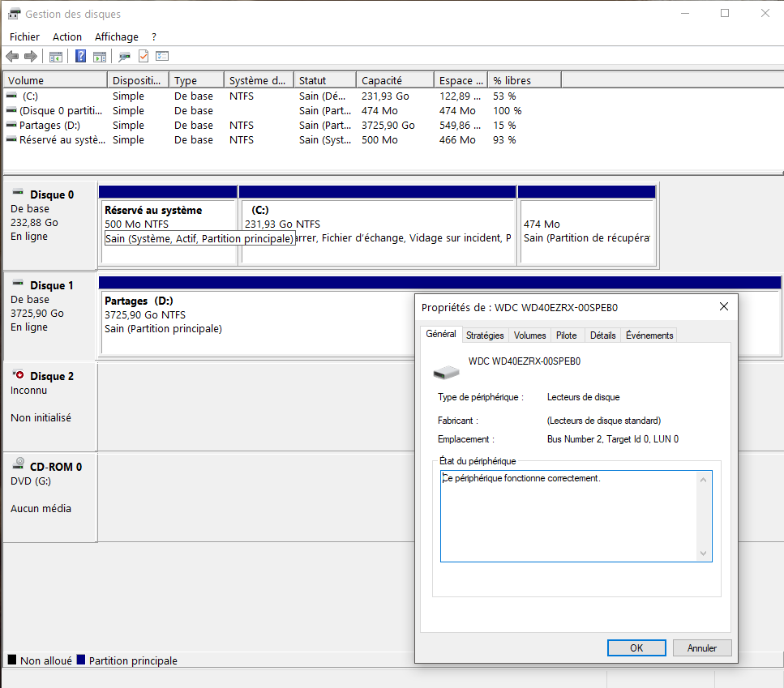Sort by the Volume column header
This screenshot has width=784, height=688.
55,80
